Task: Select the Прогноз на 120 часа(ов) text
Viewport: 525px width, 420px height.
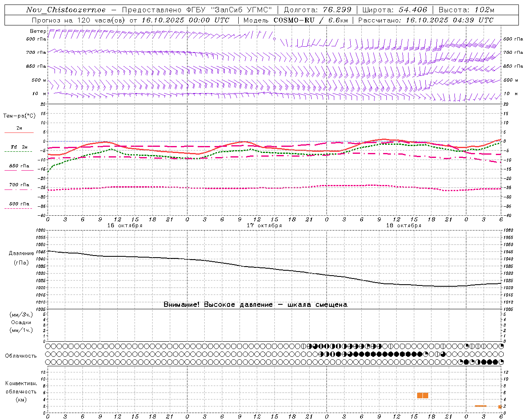Action: (x=79, y=20)
